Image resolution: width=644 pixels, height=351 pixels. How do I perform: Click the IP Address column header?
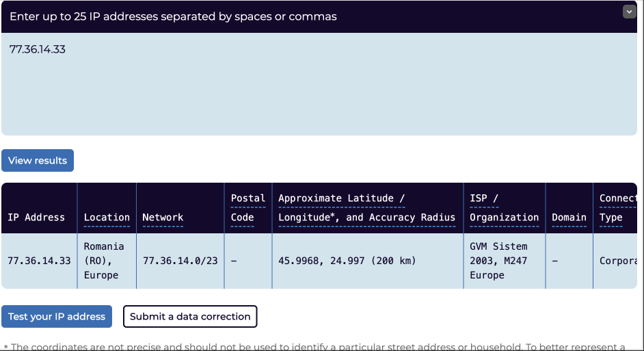(36, 218)
